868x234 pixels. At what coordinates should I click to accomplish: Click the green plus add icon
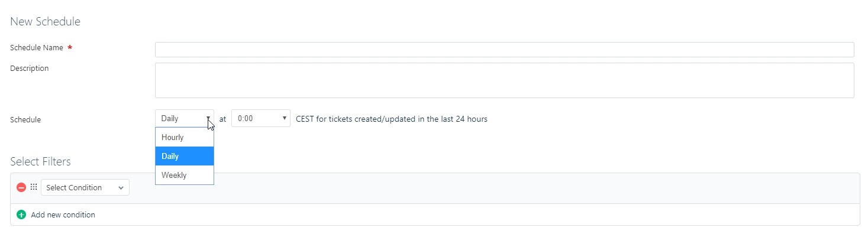pos(21,215)
